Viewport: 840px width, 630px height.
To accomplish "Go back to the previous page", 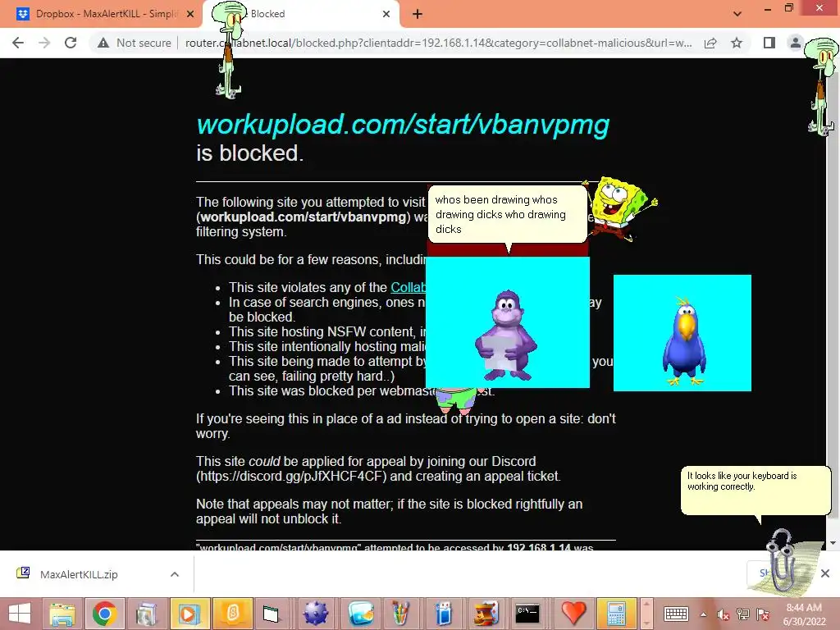I will [18, 43].
